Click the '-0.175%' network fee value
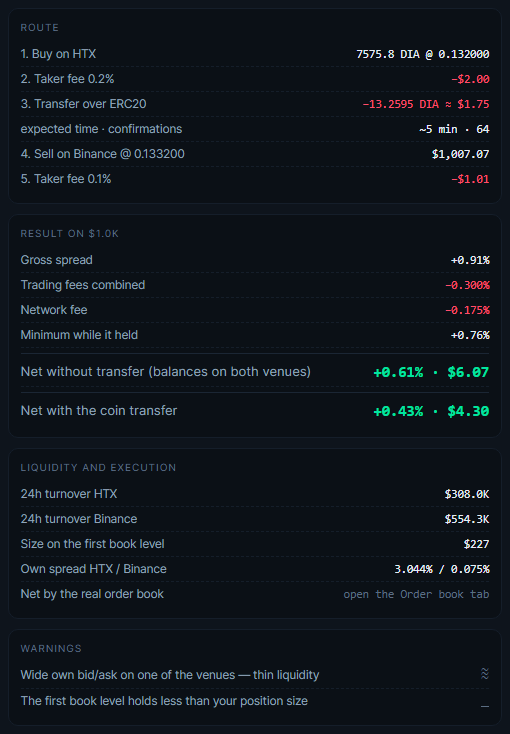This screenshot has height=734, width=510. pos(467,310)
